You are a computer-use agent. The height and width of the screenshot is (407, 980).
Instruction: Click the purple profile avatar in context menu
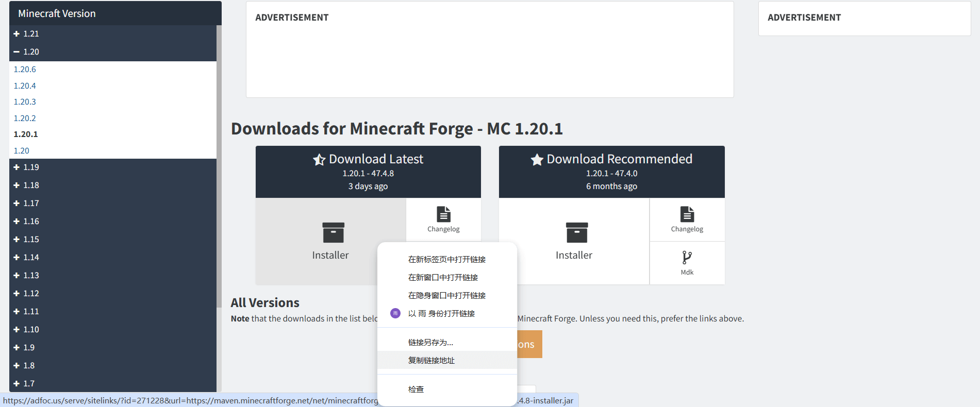tap(395, 313)
